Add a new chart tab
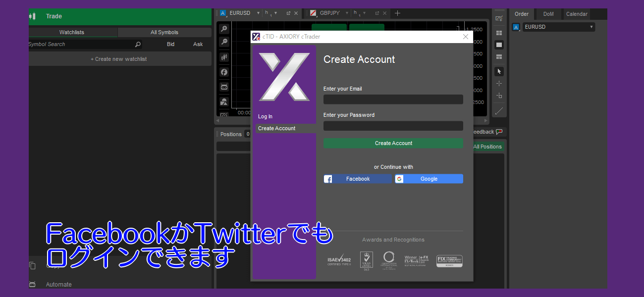This screenshot has width=644, height=297. (397, 13)
